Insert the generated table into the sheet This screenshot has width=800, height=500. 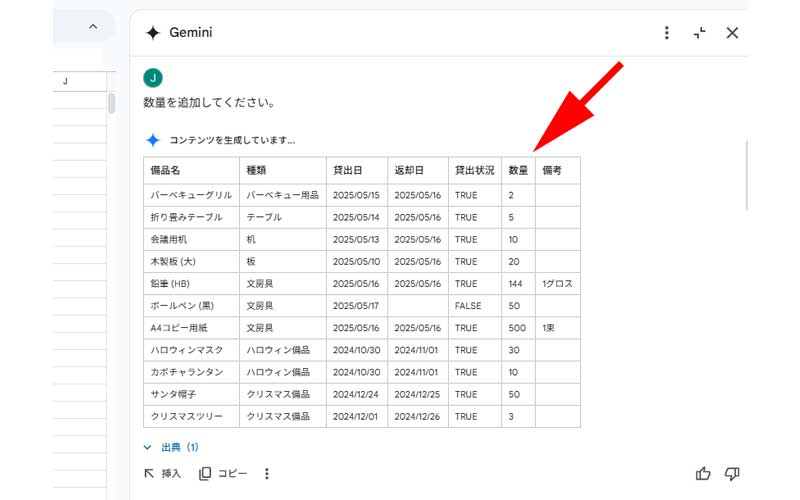163,473
